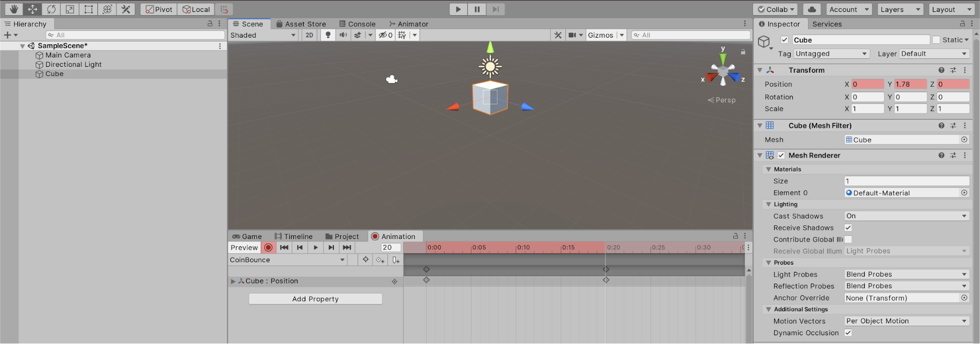
Task: Select the Rect Transform tool
Action: [88, 9]
